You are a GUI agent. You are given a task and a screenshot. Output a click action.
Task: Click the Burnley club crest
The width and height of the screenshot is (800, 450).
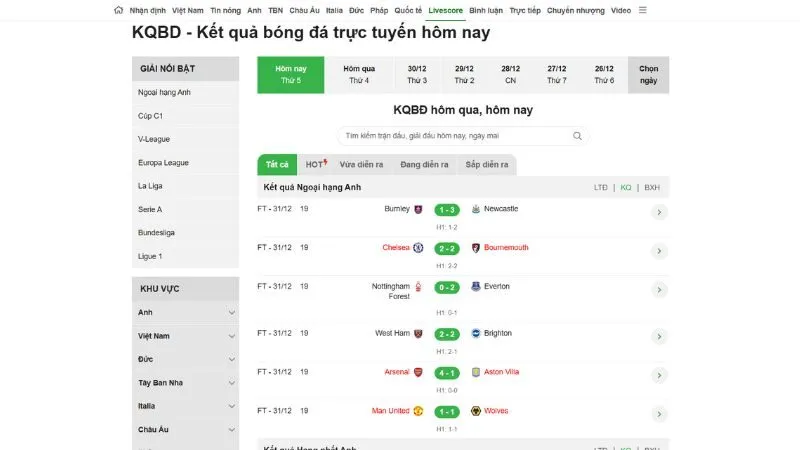pyautogui.click(x=418, y=209)
